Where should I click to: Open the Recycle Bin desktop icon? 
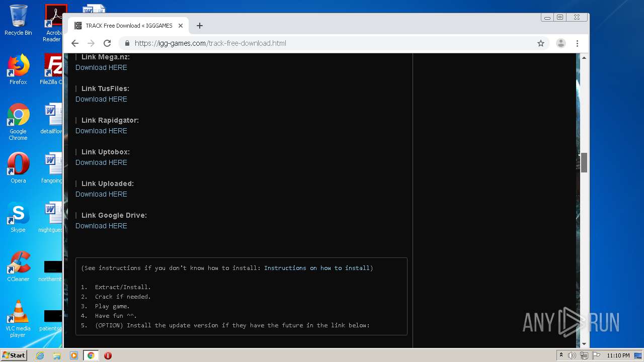pos(18,20)
